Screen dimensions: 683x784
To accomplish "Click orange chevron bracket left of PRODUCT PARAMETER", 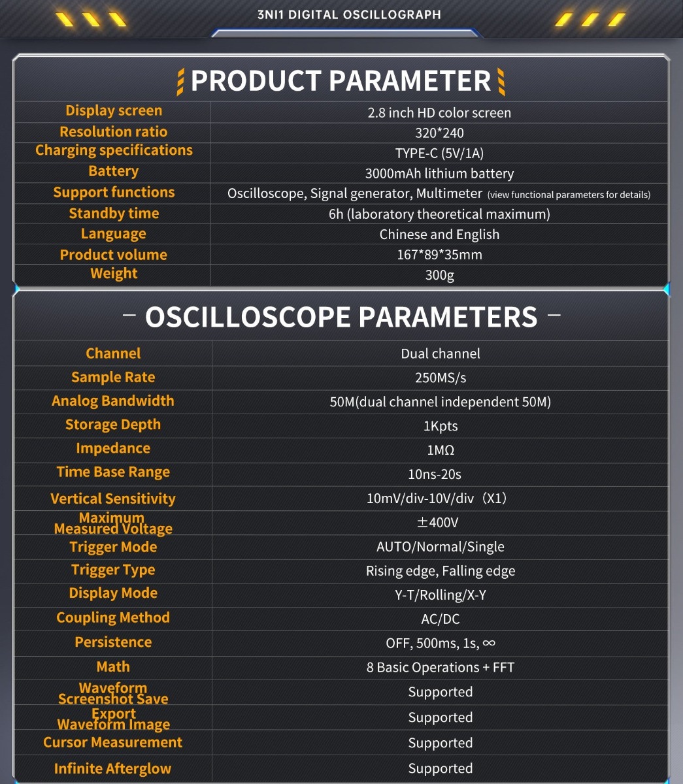I will (x=180, y=82).
